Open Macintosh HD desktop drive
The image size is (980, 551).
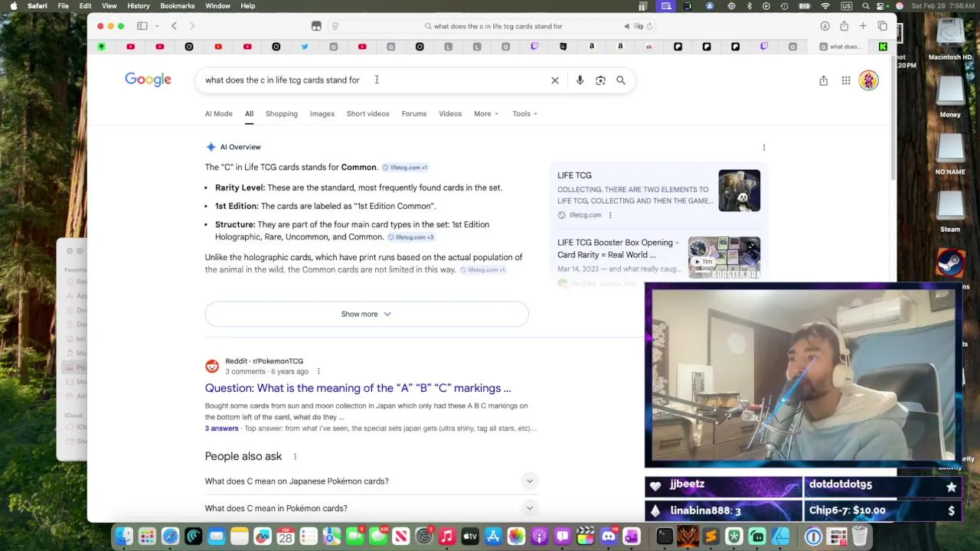click(x=950, y=38)
